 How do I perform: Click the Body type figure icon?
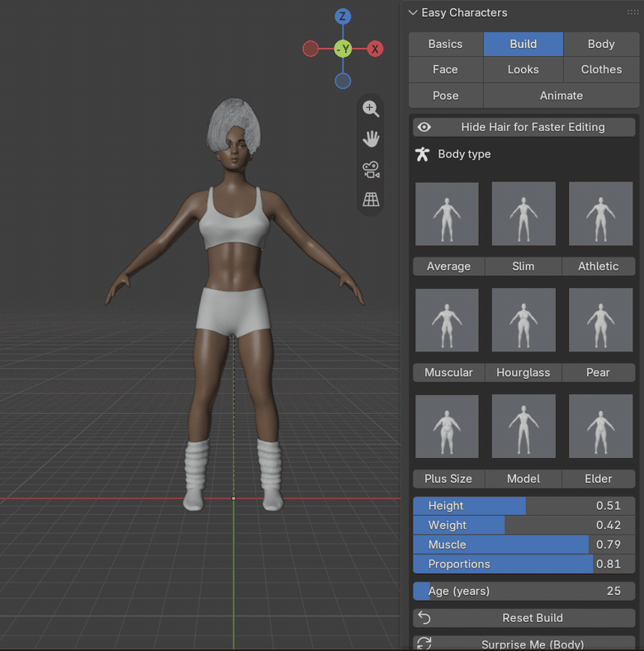point(422,154)
